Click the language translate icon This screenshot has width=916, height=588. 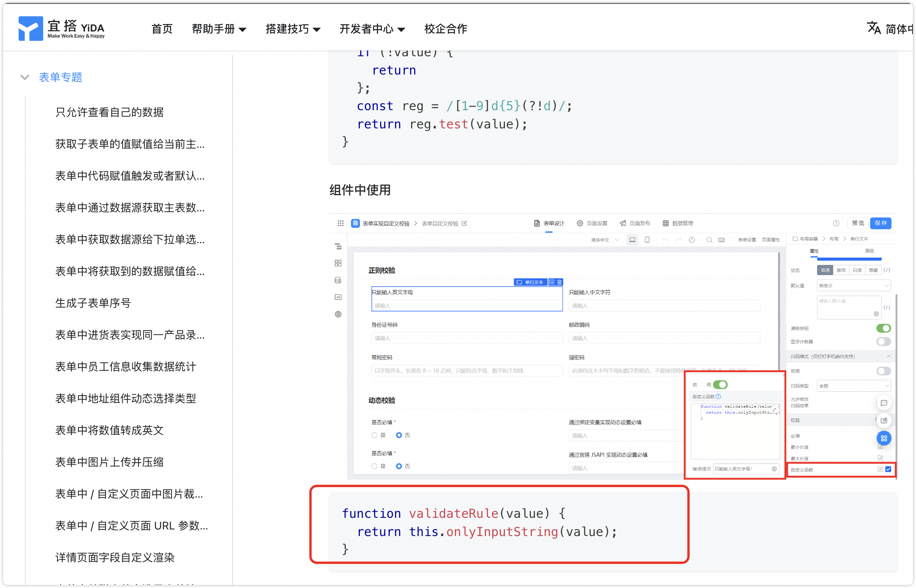(x=873, y=28)
